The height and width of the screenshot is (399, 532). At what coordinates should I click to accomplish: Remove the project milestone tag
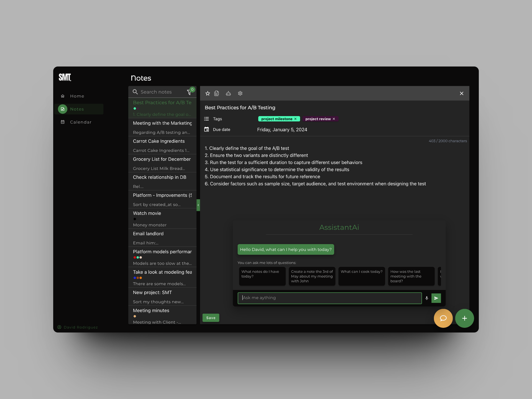click(295, 119)
